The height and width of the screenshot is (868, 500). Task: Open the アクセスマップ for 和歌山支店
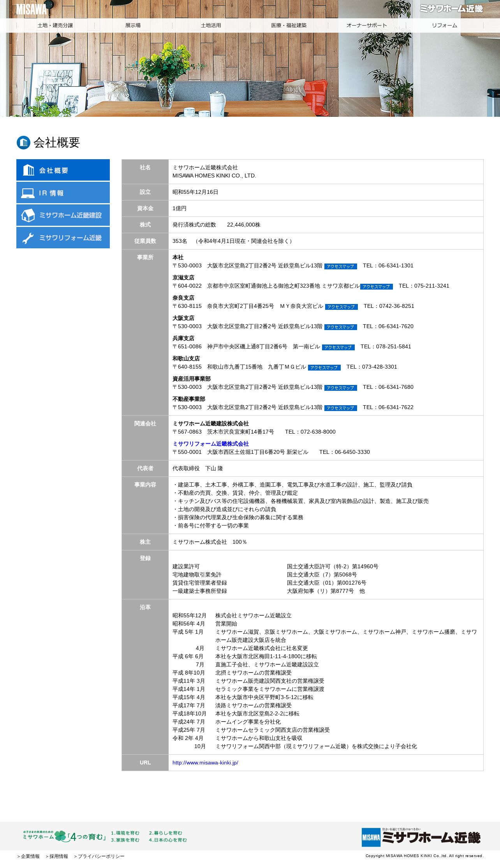324,367
